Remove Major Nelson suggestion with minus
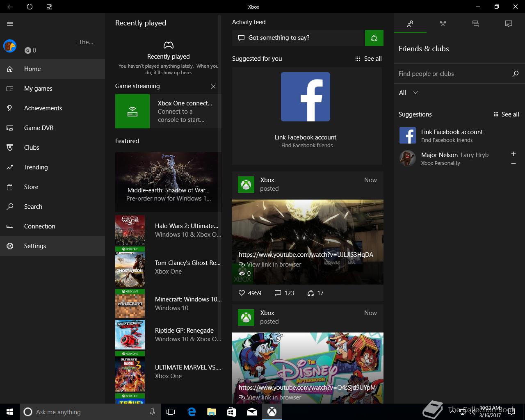The image size is (525, 420). tap(513, 164)
